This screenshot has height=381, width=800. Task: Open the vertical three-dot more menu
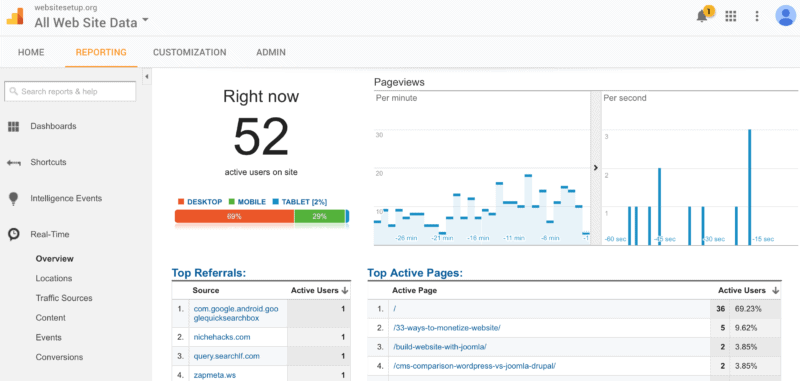(x=758, y=16)
